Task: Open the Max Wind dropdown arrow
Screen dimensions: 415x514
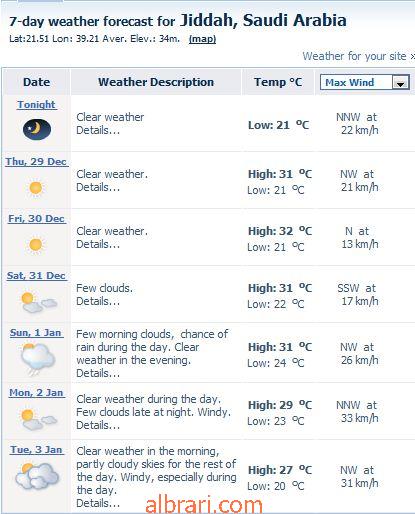Action: click(x=400, y=82)
